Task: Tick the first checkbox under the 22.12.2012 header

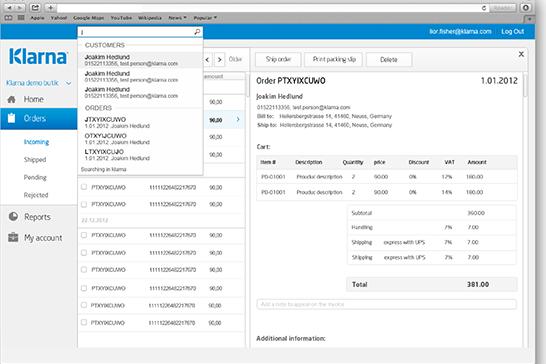Action: coord(84,235)
